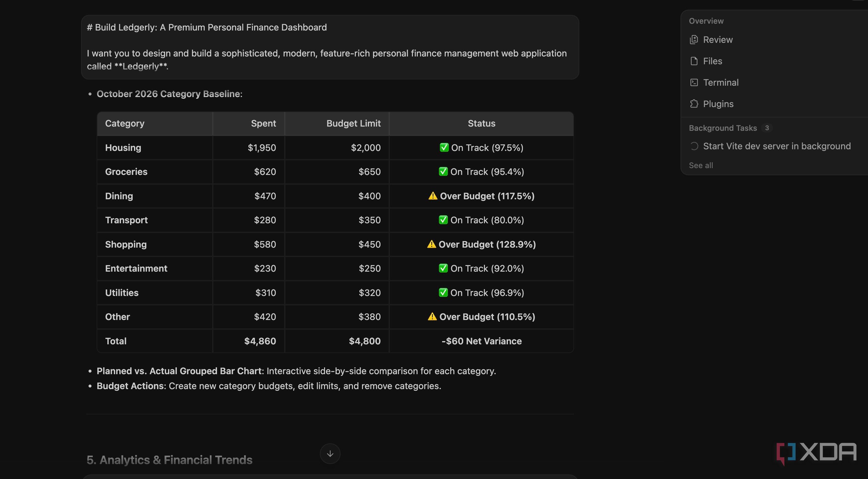Click the $4,800 total budget value
This screenshot has height=479, width=868.
pyautogui.click(x=365, y=341)
